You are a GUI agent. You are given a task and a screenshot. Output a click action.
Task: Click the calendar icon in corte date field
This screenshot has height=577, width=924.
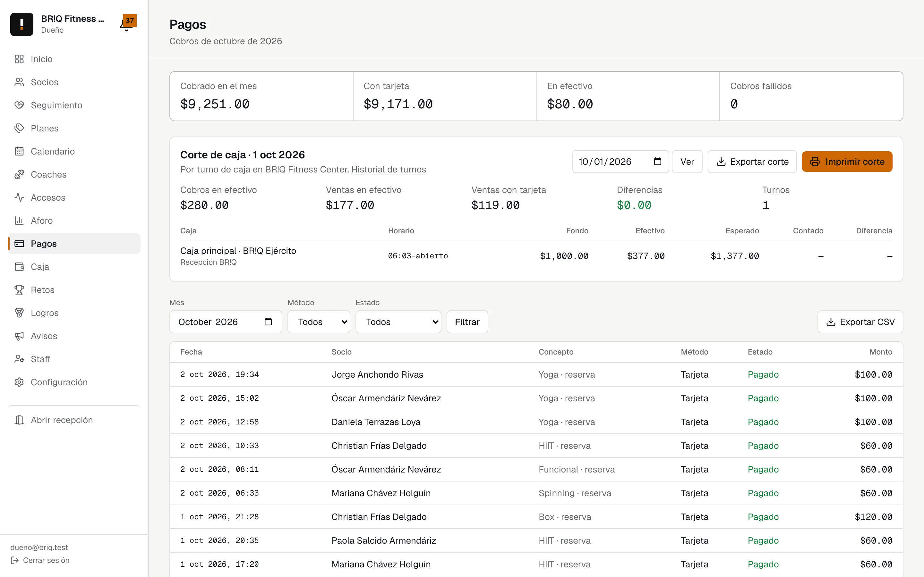click(657, 162)
